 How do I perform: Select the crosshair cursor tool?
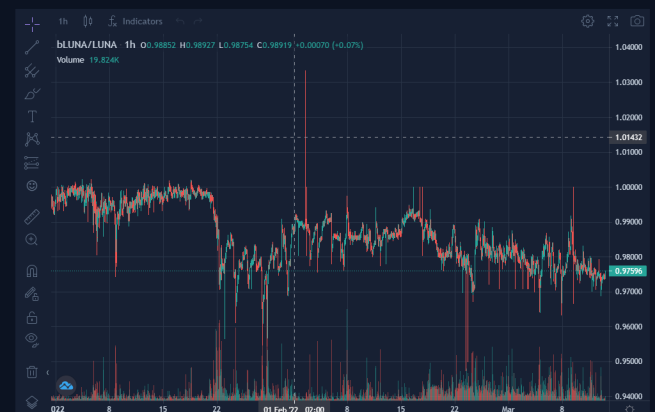tap(32, 24)
